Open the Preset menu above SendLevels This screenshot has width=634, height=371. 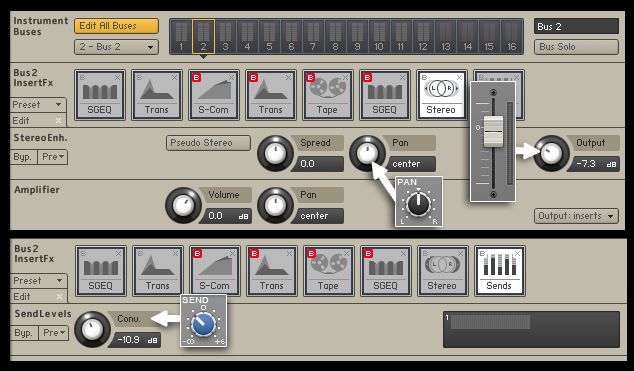pos(39,281)
